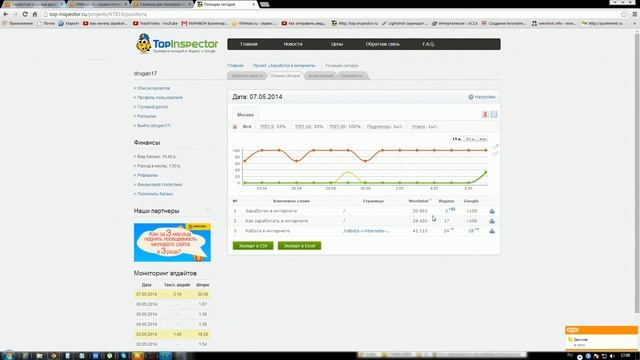The height and width of the screenshot is (360, 640).
Task: Open the project «Заработок в интернете» breadcrumb
Action: [x=284, y=65]
